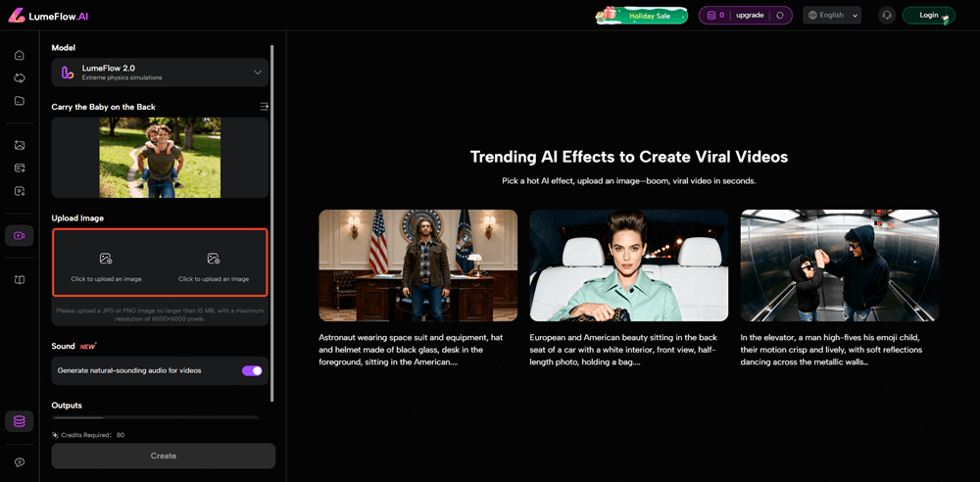Open the book tutorial icon in sidebar

tap(20, 280)
